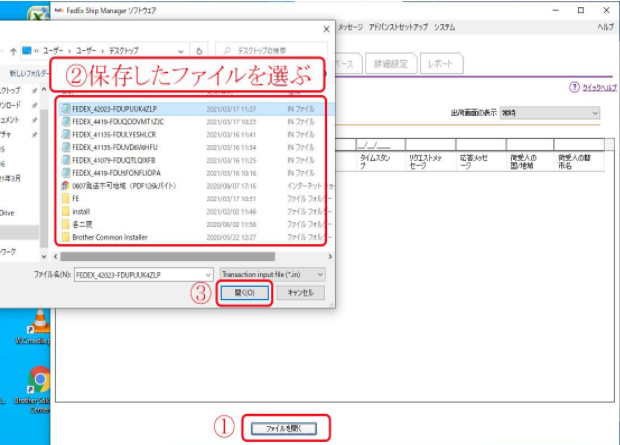Click the desktop search field
Viewport: 620px width, 445px height.
[271, 51]
